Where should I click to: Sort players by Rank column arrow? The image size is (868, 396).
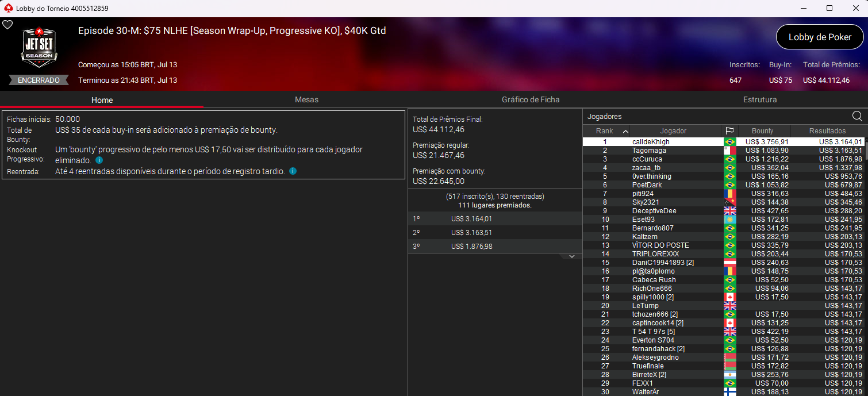625,131
